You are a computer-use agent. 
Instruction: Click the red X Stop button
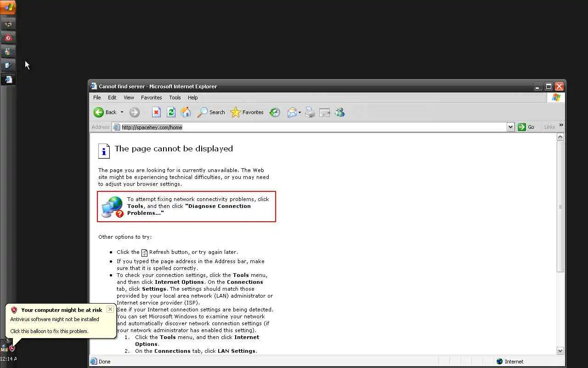tap(156, 112)
